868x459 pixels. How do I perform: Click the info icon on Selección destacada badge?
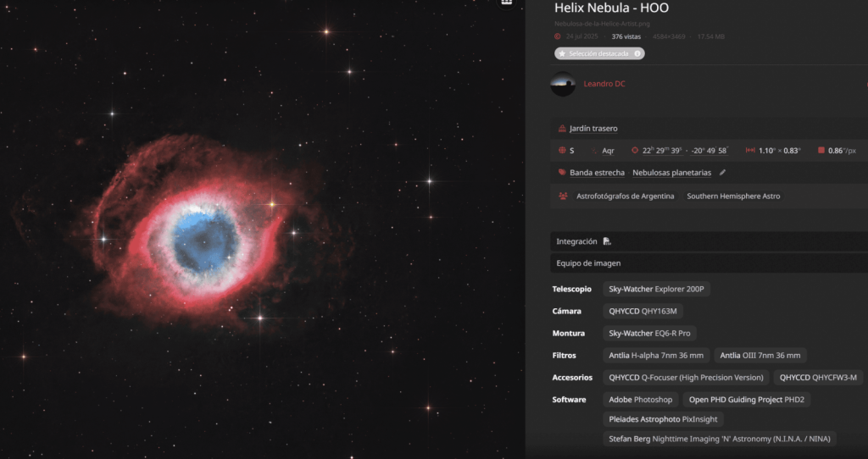tap(637, 53)
